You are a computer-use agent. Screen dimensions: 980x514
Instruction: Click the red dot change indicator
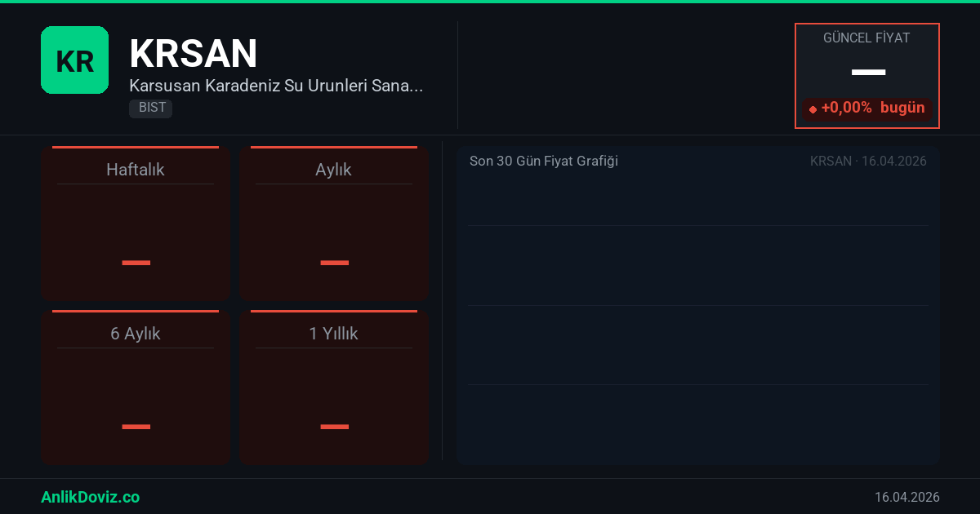point(813,109)
